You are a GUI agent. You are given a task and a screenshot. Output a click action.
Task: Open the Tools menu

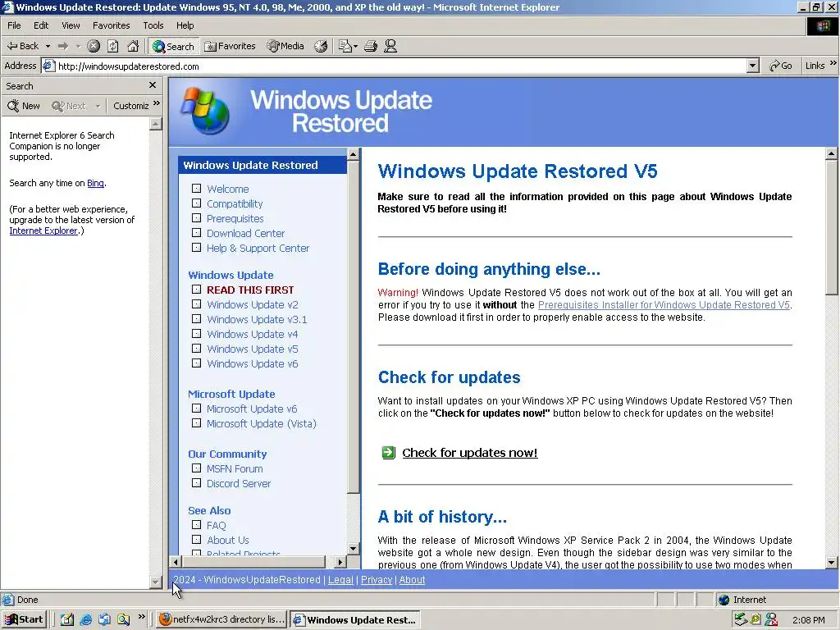(153, 25)
